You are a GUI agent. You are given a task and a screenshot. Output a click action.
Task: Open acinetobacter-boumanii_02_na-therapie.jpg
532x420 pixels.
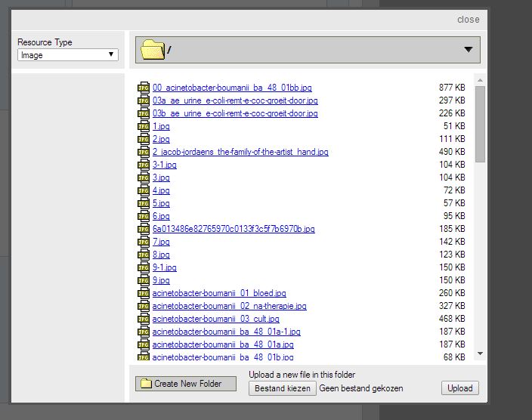click(x=230, y=306)
